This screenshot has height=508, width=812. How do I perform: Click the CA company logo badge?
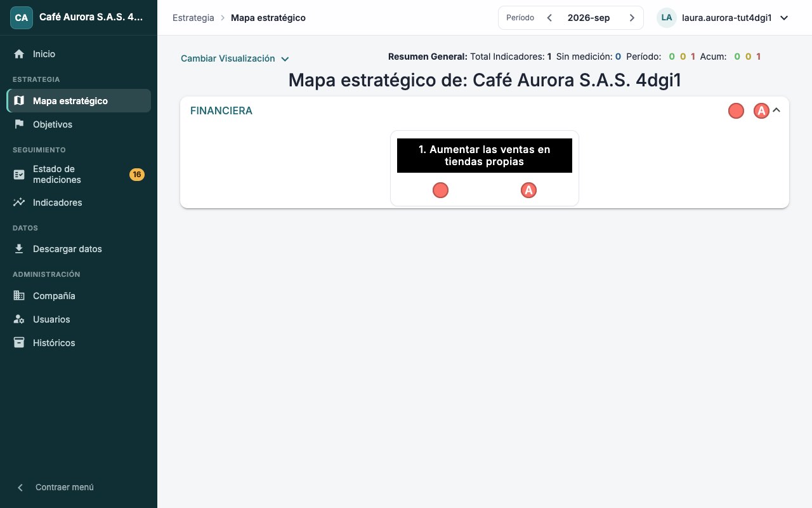click(22, 18)
